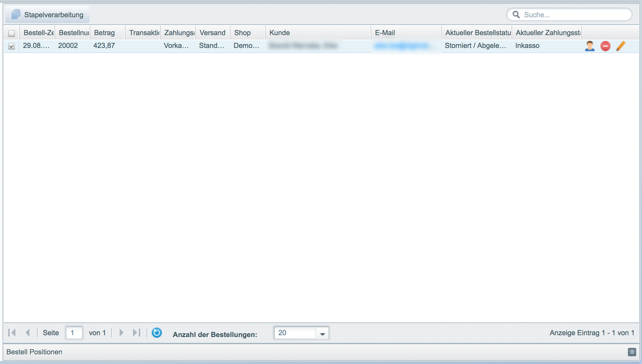The height and width of the screenshot is (364, 642).
Task: Sort by the Versand column header
Action: point(213,33)
